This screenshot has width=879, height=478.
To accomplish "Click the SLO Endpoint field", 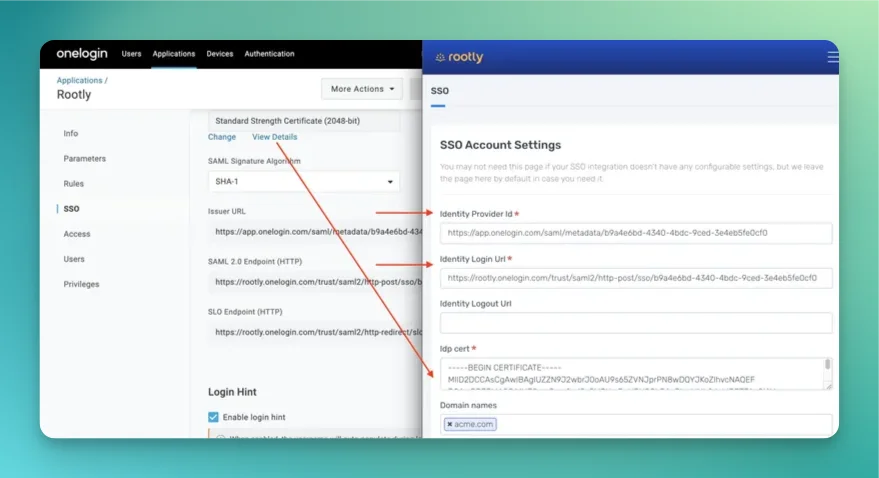I will (315, 332).
